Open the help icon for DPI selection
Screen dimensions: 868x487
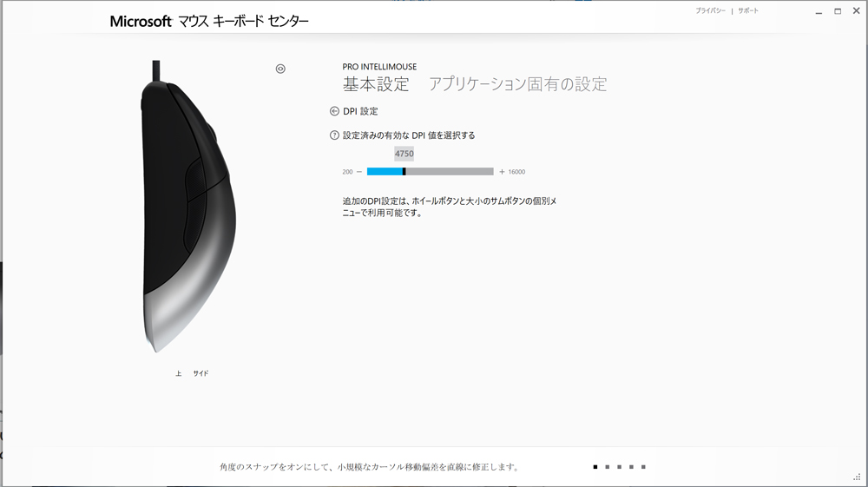pos(334,135)
